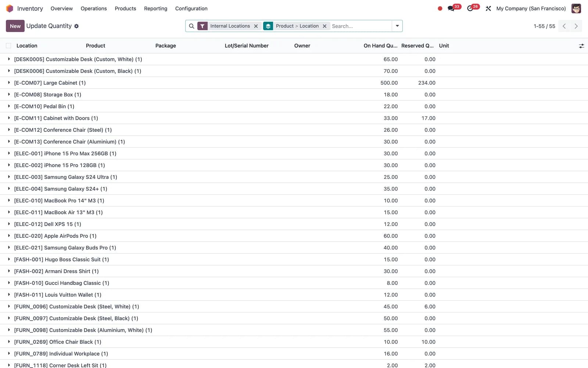The height and width of the screenshot is (368, 588).
Task: Click the search magnifier icon
Action: coord(191,26)
